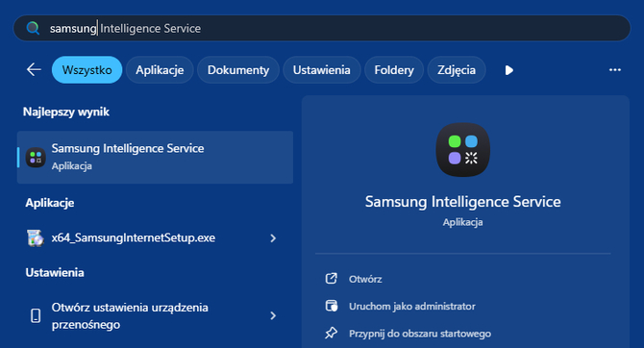Image resolution: width=644 pixels, height=348 pixels.
Task: Choose Uruchom jako administrator
Action: click(412, 306)
